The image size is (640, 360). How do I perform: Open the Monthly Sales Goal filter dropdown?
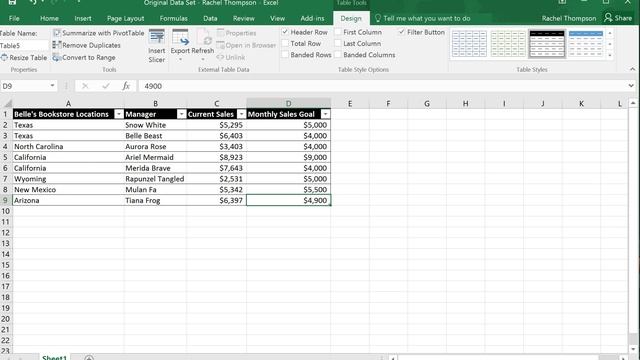point(325,114)
